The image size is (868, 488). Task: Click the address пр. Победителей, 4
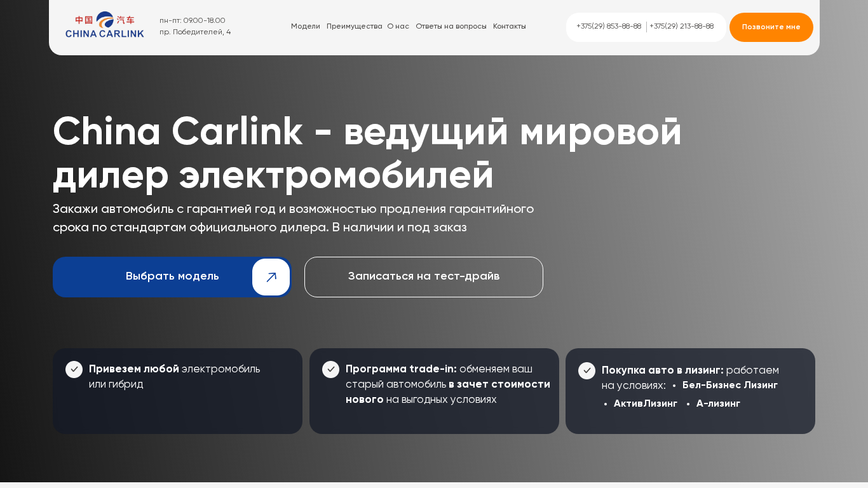point(195,32)
